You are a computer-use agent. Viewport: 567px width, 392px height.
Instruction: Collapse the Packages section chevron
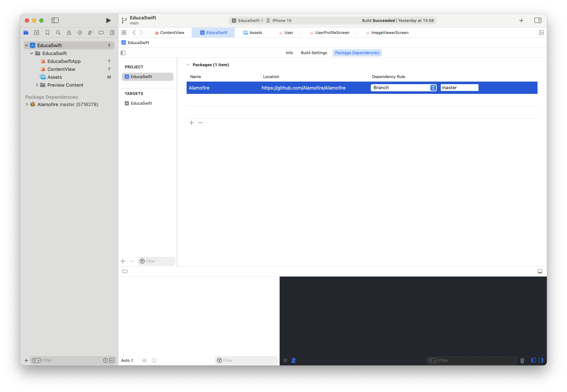pos(188,65)
